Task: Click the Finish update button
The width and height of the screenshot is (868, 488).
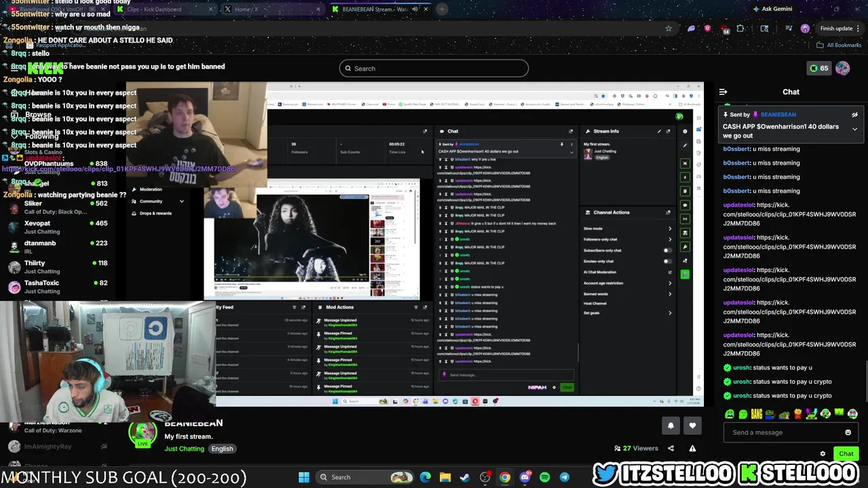Action: tap(841, 28)
